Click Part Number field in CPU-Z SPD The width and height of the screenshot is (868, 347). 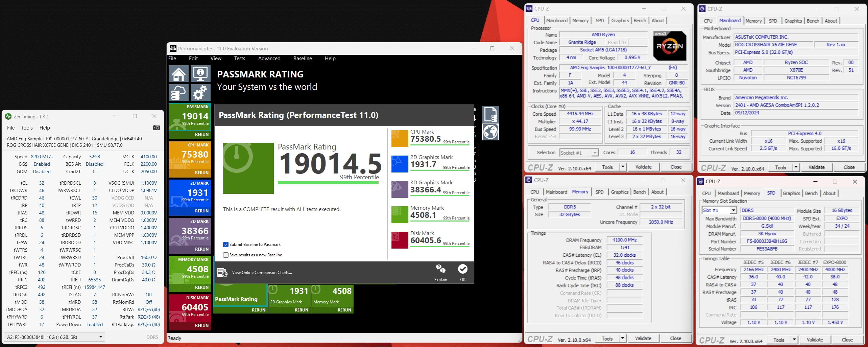767,241
